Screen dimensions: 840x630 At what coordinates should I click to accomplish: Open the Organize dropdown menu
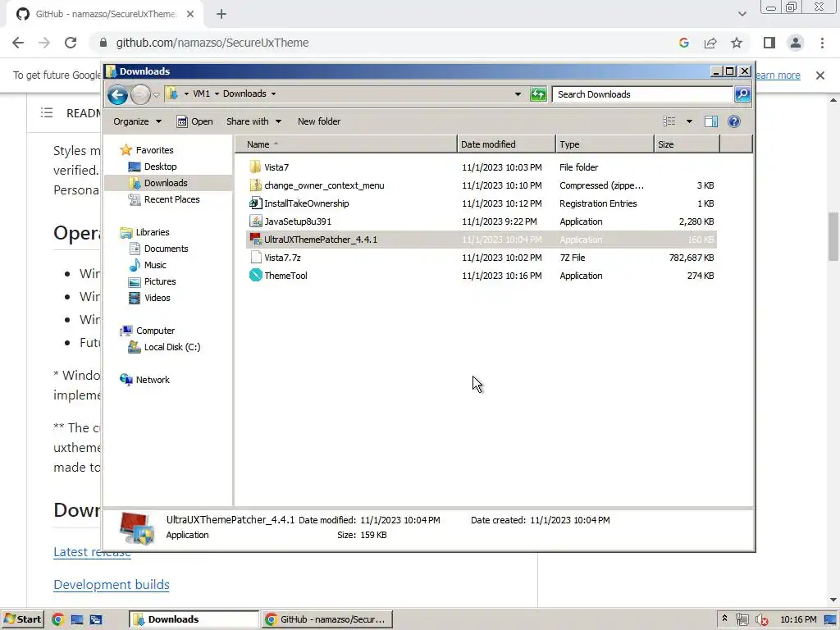(x=137, y=121)
